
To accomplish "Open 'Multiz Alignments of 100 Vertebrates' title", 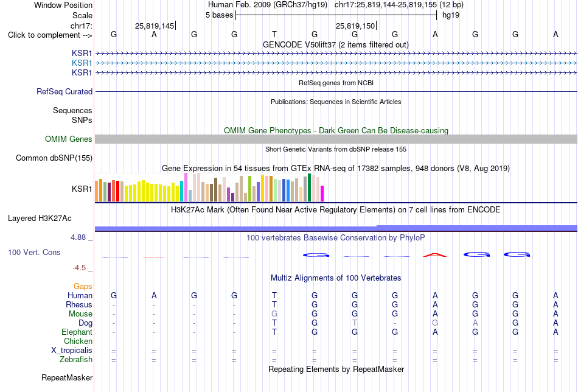I will pyautogui.click(x=336, y=278).
